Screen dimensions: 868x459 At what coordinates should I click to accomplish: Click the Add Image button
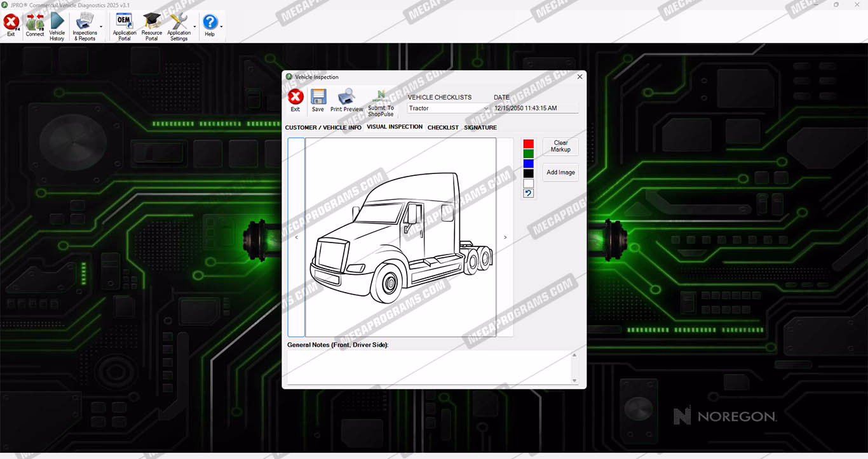[x=560, y=173]
